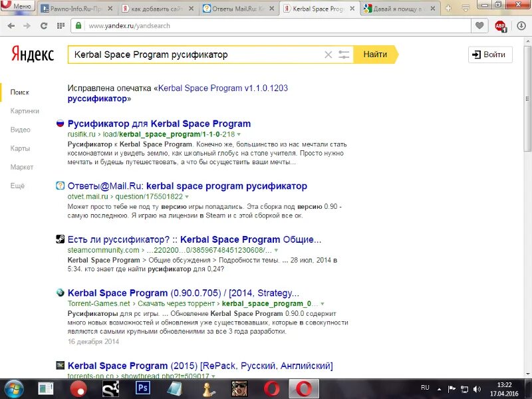Expand dropdown arrow after Torrent-Games.net URL
Viewport: 532px width, 399px height.
click(323, 304)
